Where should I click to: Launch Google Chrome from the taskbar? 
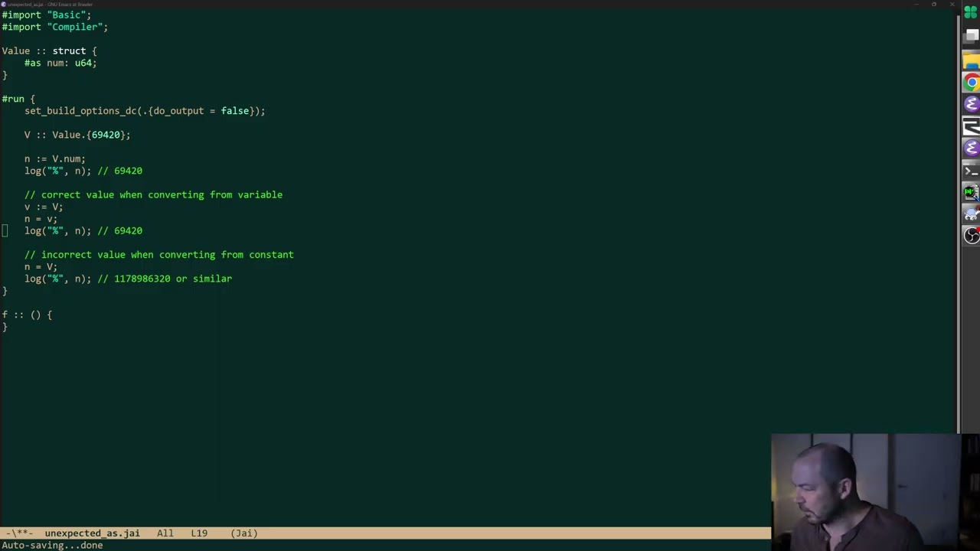[971, 83]
